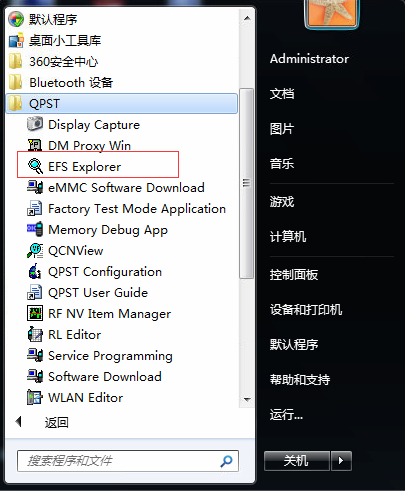Open the Administrator user folder
This screenshot has width=405, height=491.
click(309, 59)
